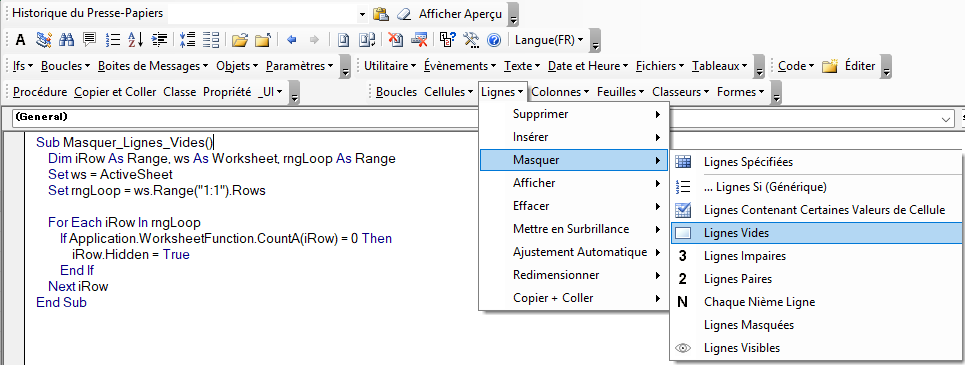Screen dimensions: 965x365
Task: Click the binoculars find icon
Action: [x=66, y=40]
